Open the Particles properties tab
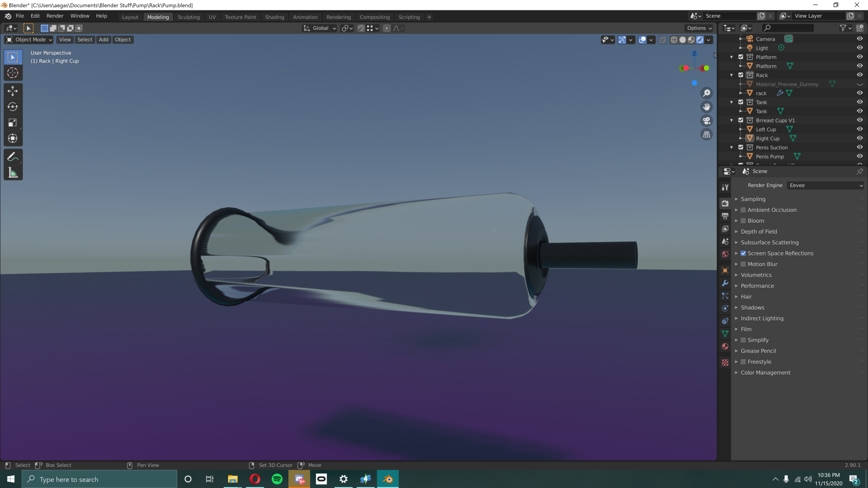 pyautogui.click(x=725, y=296)
